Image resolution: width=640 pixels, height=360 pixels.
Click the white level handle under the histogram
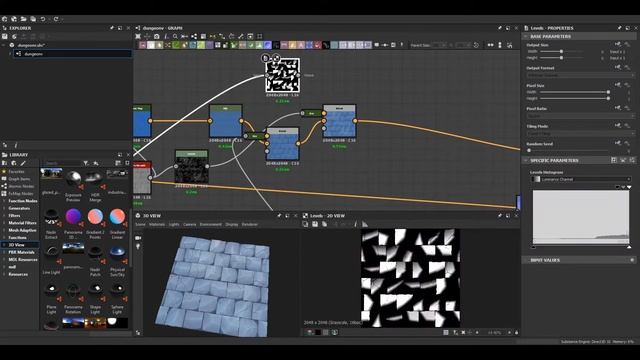tap(629, 247)
